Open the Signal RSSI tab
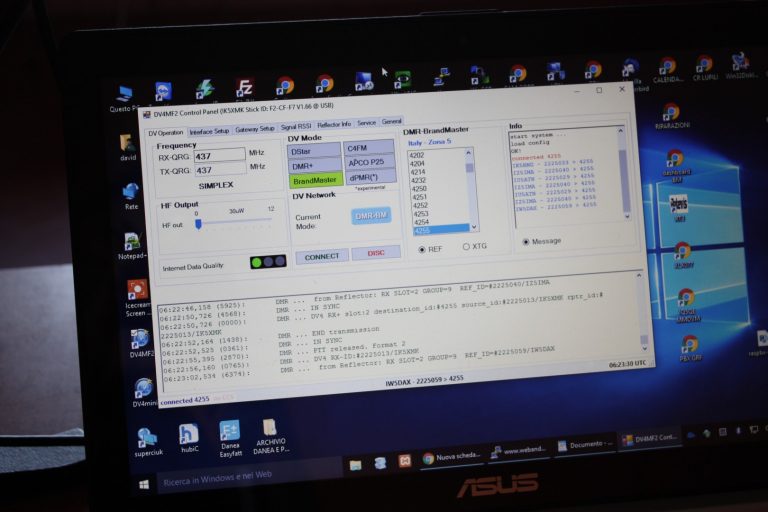 coord(296,126)
